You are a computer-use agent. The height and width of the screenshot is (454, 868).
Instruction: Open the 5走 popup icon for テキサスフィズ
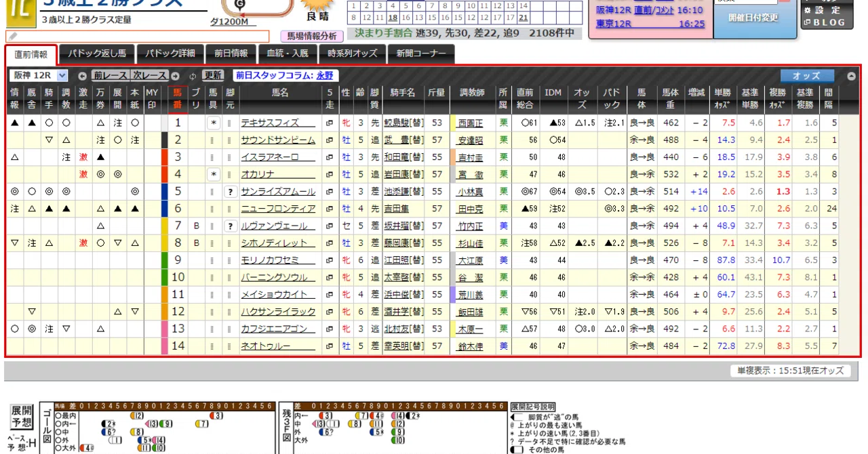330,123
